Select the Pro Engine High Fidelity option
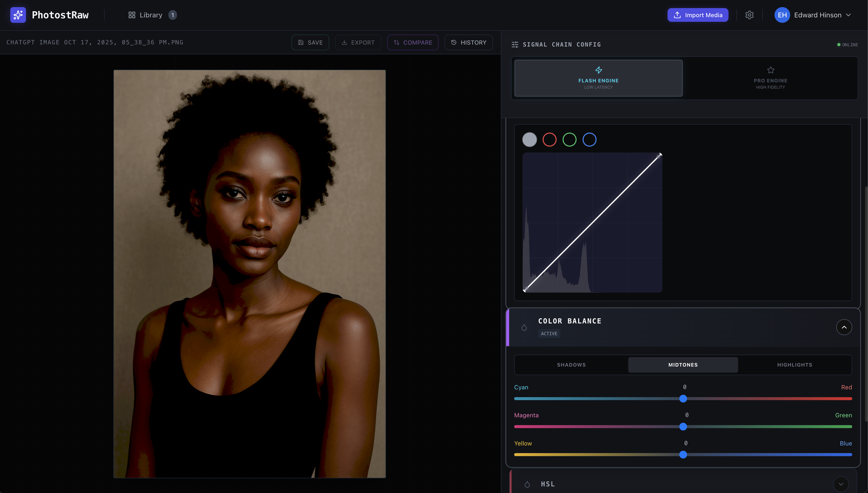 770,78
